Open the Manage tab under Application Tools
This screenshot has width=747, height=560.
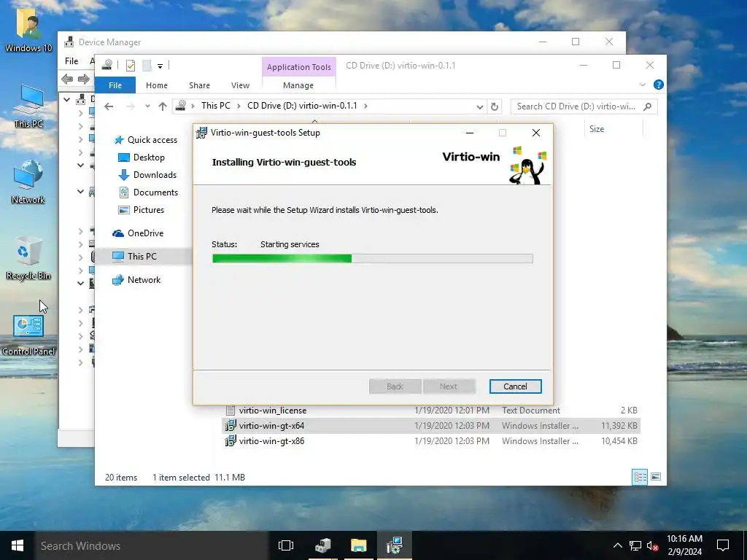pos(298,85)
